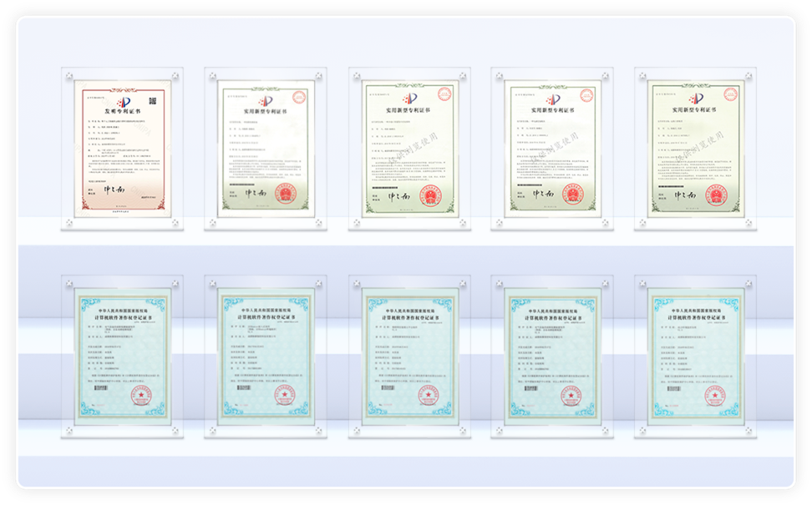Click red star seal on leftmost bottom-row certificate
This screenshot has width=812, height=505.
(x=138, y=395)
